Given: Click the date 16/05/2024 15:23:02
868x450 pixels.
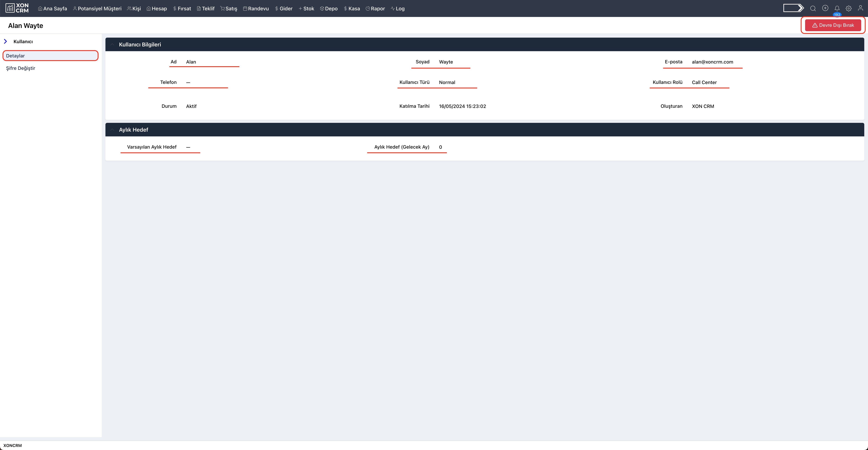Looking at the screenshot, I should pyautogui.click(x=462, y=106).
